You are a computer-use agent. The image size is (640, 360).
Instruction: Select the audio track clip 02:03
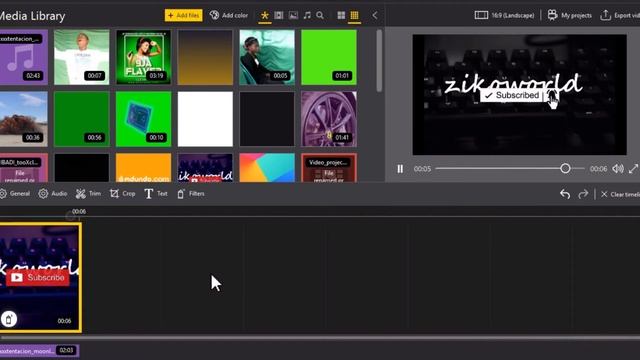coord(39,350)
